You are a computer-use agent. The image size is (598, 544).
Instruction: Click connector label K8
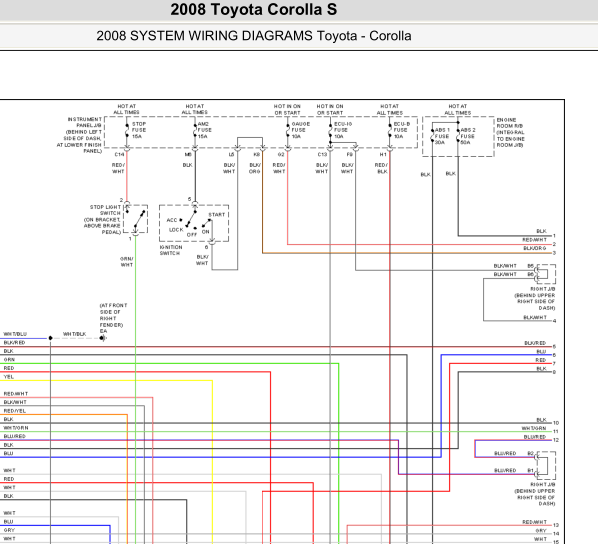[x=257, y=155]
